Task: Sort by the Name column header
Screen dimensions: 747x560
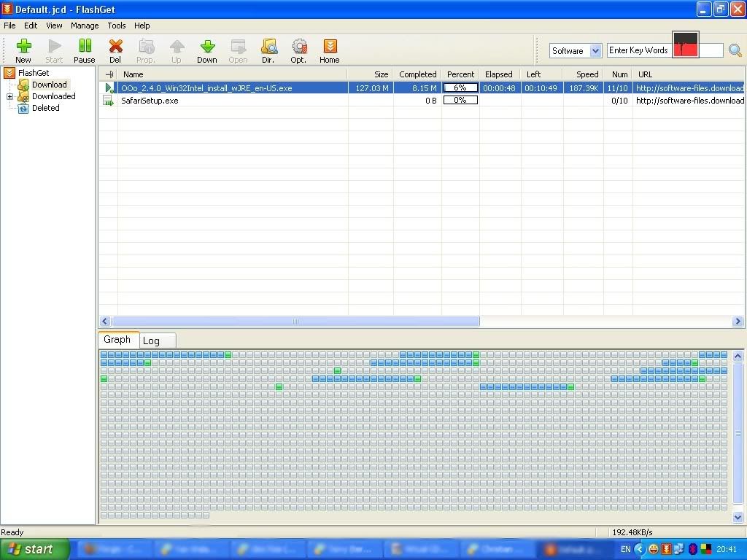Action: pyautogui.click(x=233, y=74)
